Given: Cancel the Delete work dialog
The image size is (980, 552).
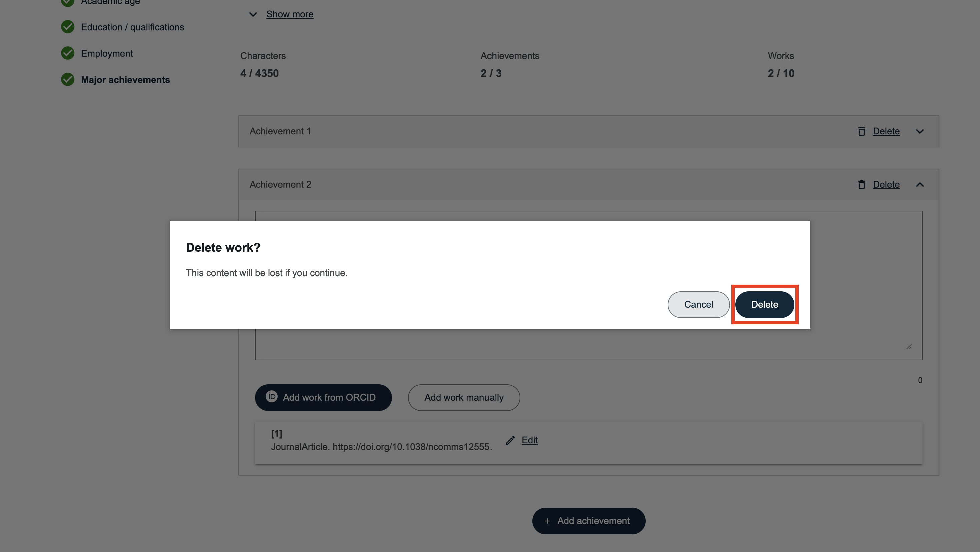Looking at the screenshot, I should [x=698, y=304].
